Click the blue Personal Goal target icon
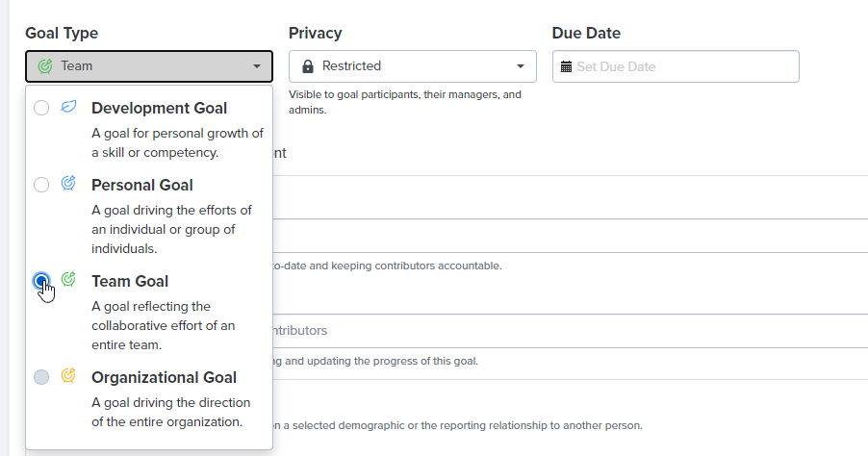This screenshot has height=456, width=868. [x=68, y=183]
